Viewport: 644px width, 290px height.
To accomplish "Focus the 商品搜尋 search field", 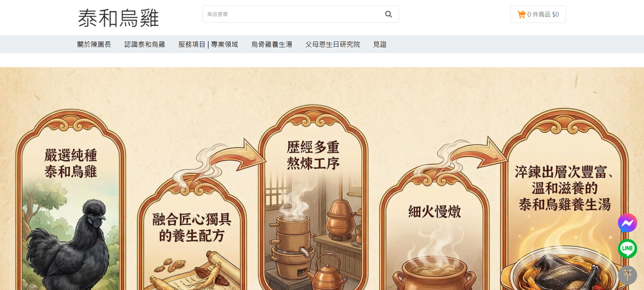I will pyautogui.click(x=291, y=14).
